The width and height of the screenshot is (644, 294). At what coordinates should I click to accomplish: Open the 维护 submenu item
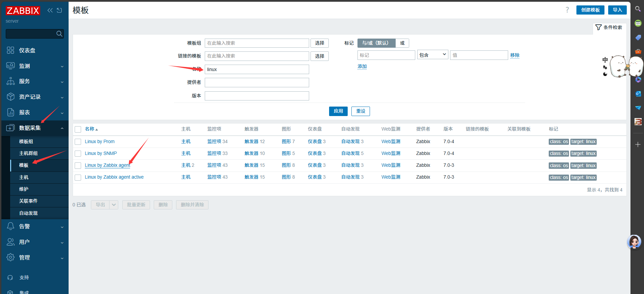[39, 189]
